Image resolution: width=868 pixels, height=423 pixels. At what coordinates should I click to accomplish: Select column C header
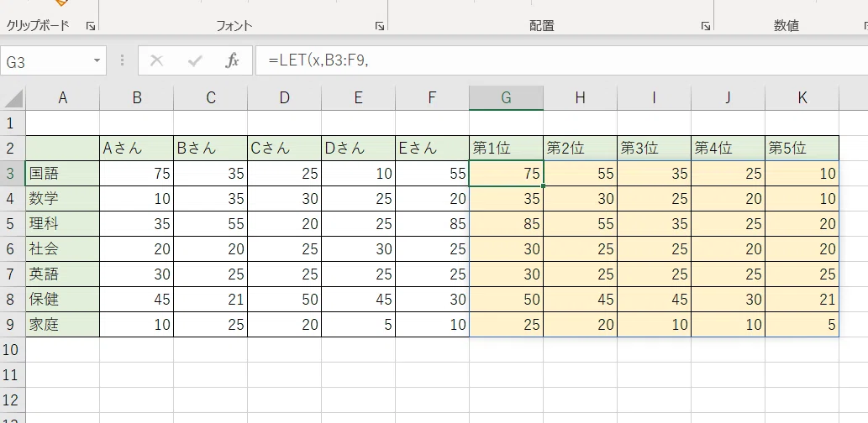(x=210, y=98)
